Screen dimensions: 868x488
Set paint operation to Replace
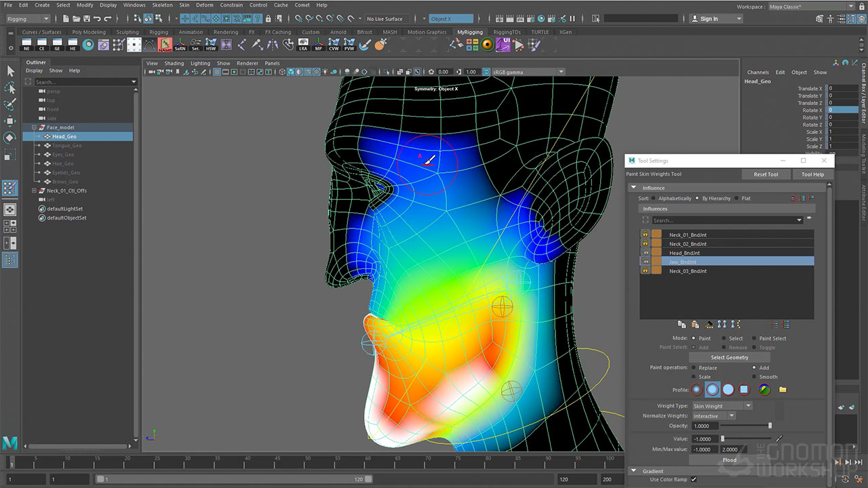(x=693, y=368)
